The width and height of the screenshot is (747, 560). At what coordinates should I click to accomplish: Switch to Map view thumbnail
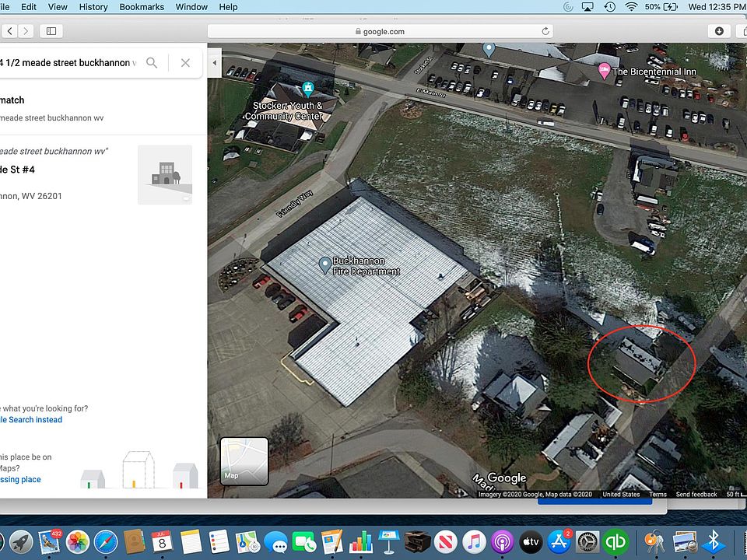tap(244, 461)
